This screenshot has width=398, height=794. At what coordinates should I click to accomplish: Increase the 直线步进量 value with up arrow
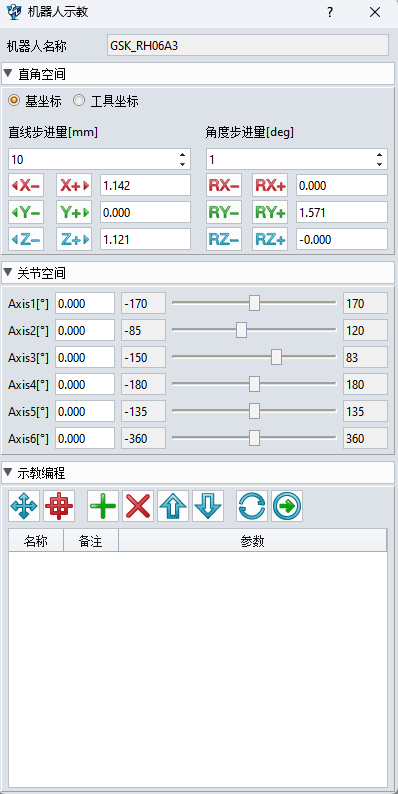(182, 155)
